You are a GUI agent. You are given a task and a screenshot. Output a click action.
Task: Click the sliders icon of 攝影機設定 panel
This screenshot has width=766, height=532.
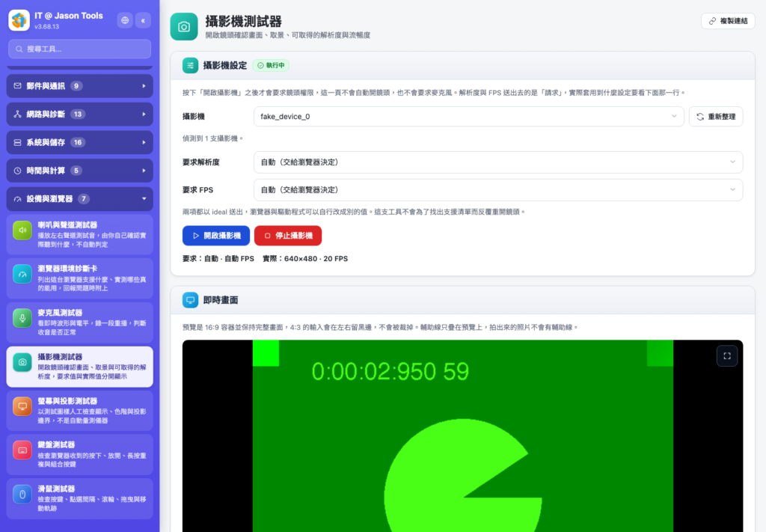click(x=191, y=65)
